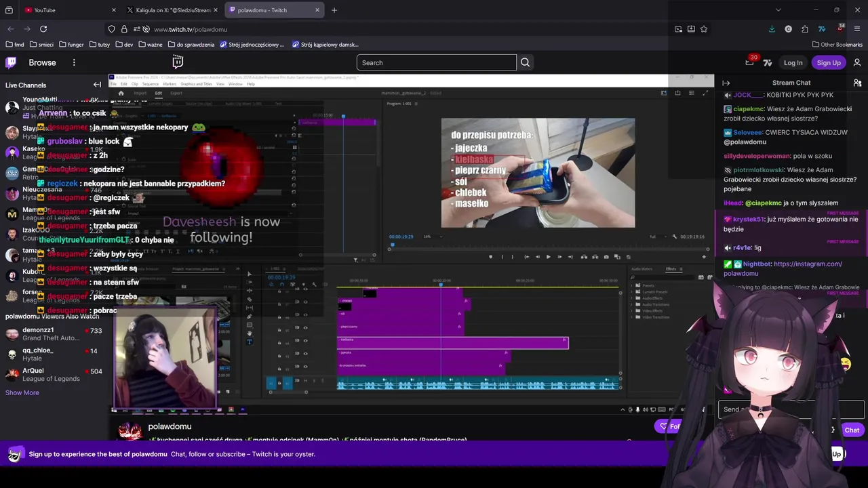Open Firefox extensions puzzle icon
Screen dimensions: 868x488
coord(805,29)
